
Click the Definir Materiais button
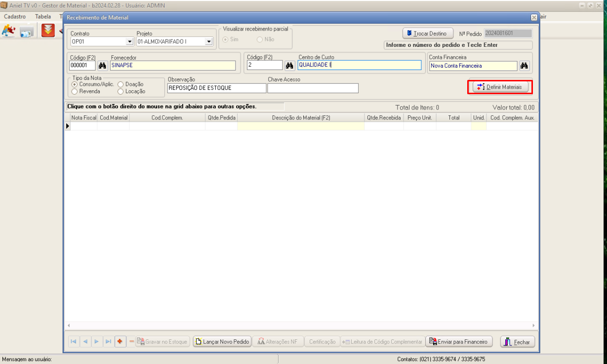(x=499, y=87)
